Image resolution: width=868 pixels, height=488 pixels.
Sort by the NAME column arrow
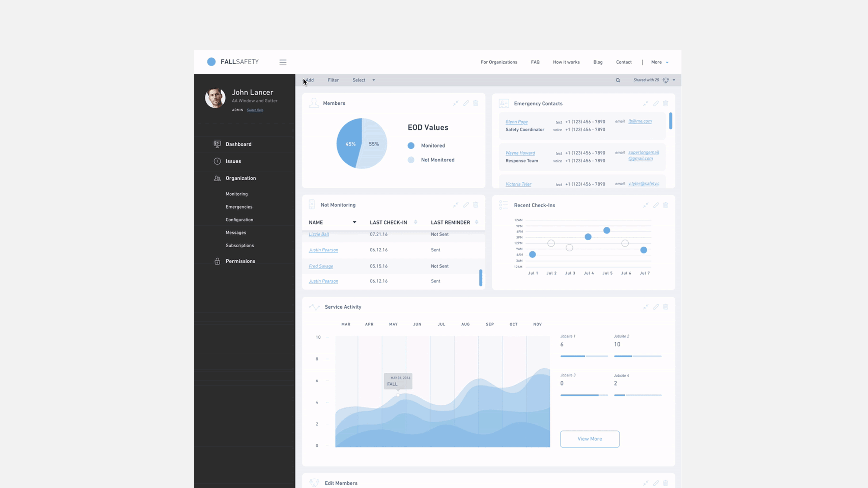354,222
